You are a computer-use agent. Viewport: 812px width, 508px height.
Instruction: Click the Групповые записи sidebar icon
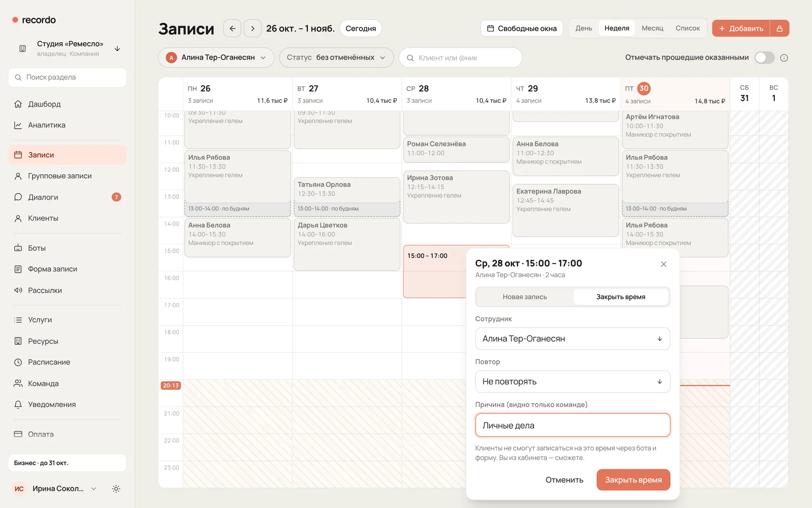click(18, 176)
